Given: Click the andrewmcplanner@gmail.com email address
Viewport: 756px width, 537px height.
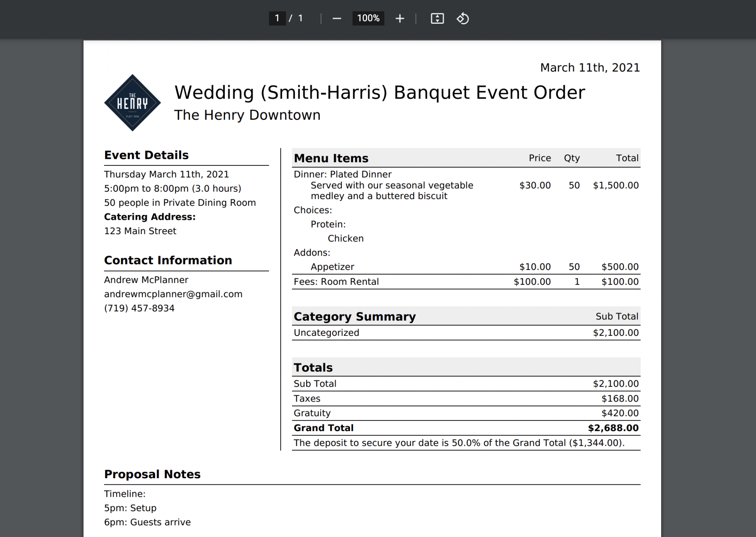Looking at the screenshot, I should click(x=173, y=294).
